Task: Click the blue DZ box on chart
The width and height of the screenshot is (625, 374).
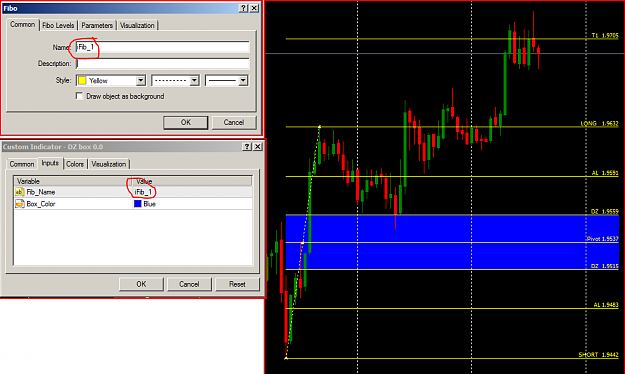Action: point(452,242)
